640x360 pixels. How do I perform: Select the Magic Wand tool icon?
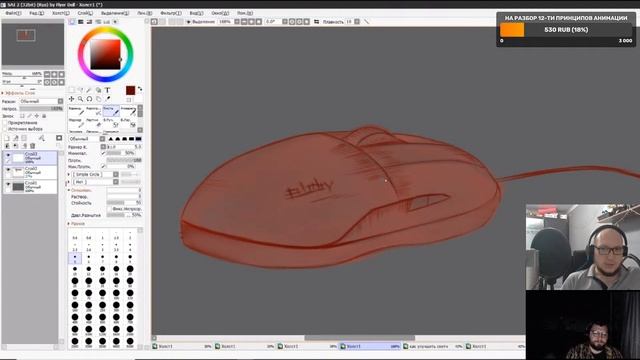pyautogui.click(x=89, y=90)
